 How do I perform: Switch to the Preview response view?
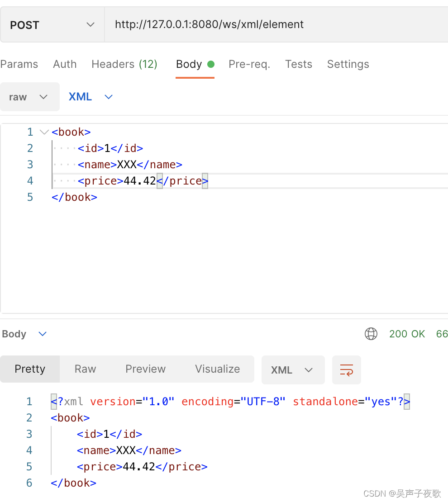point(146,369)
